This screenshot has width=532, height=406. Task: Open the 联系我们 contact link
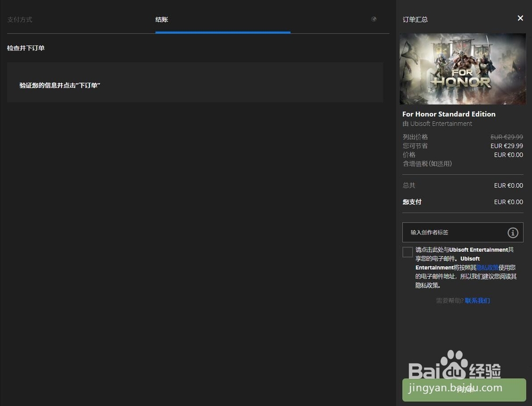[477, 301]
